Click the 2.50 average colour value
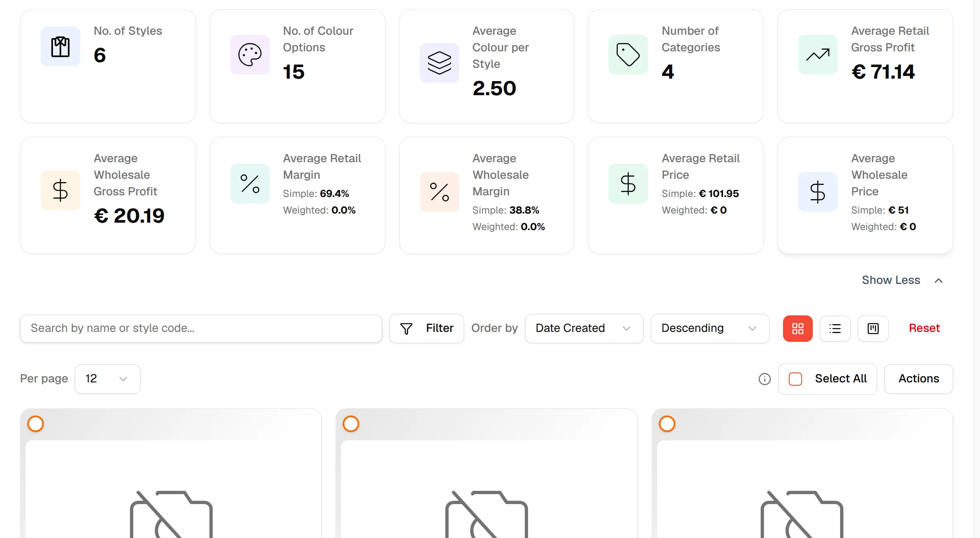The height and width of the screenshot is (538, 980). 495,88
